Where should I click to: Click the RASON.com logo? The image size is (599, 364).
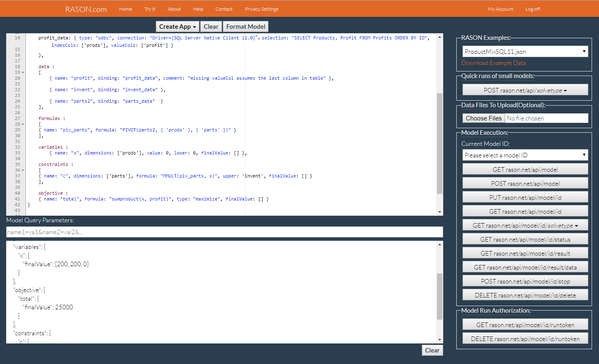[x=86, y=9]
